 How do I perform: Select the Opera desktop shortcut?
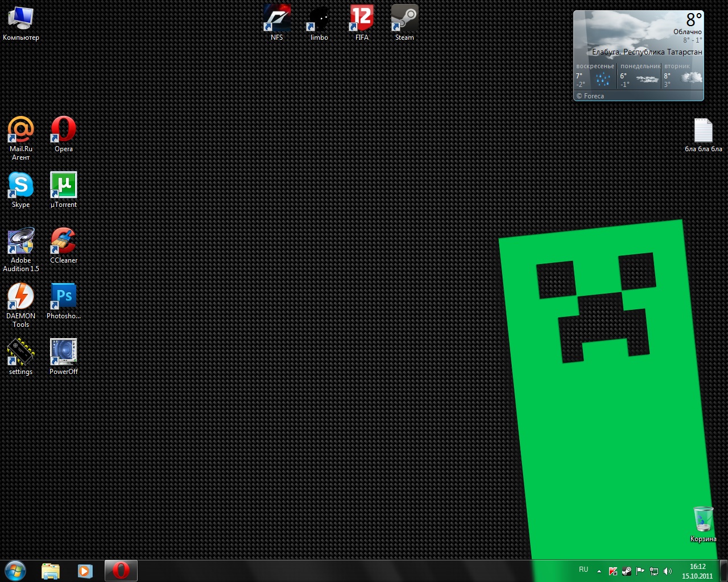64,135
